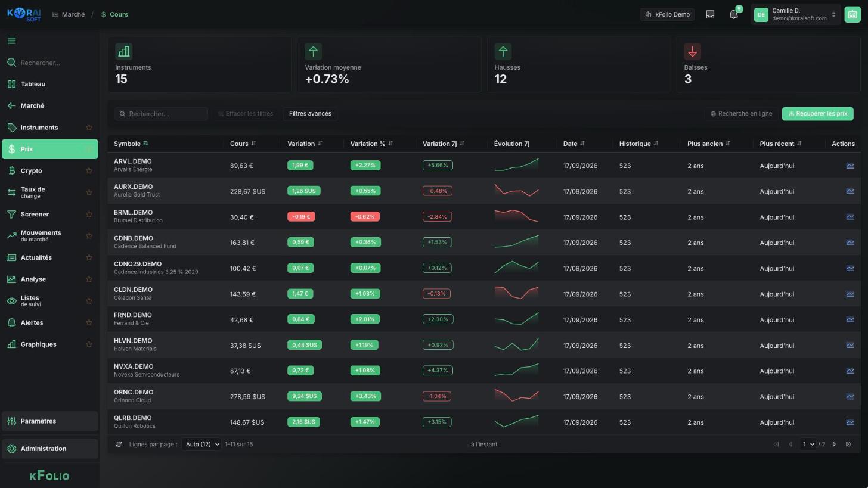Image resolution: width=868 pixels, height=488 pixels.
Task: Toggle star next to Actualités
Action: [89, 257]
